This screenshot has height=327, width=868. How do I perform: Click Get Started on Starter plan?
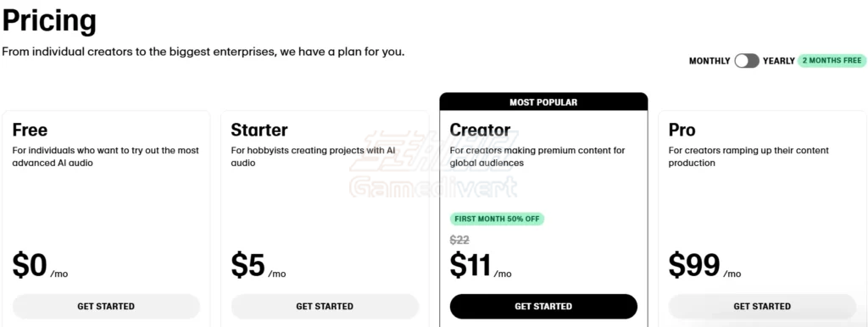click(x=325, y=306)
